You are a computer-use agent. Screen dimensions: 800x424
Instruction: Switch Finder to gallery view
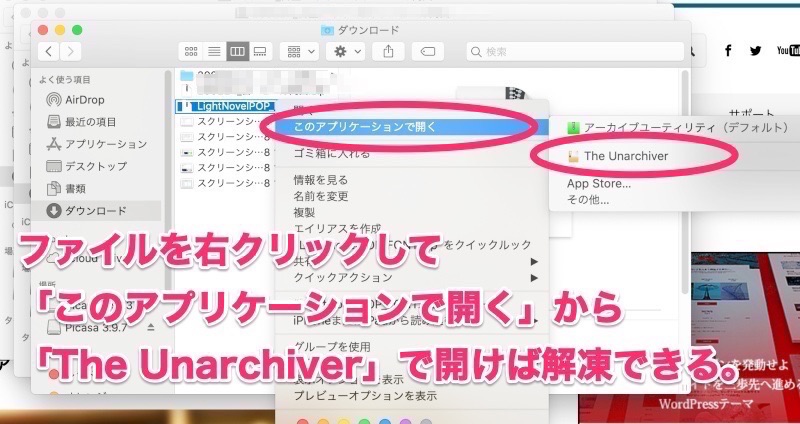(261, 52)
